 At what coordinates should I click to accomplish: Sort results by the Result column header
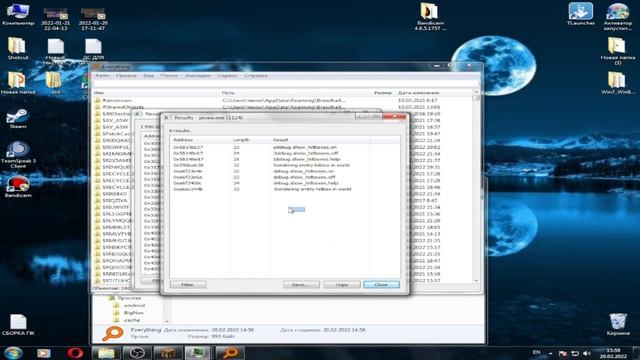[320, 140]
